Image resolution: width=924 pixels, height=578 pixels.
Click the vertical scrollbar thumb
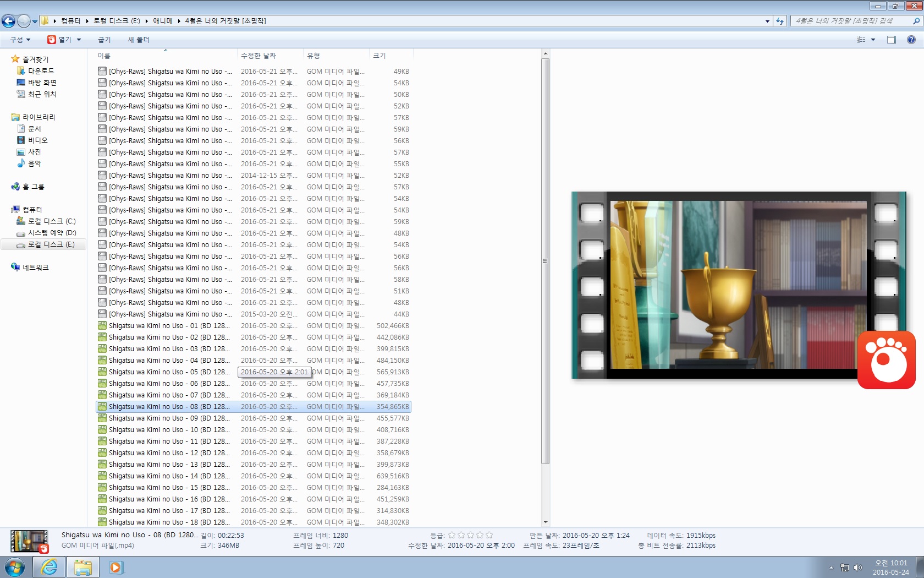[x=545, y=261]
